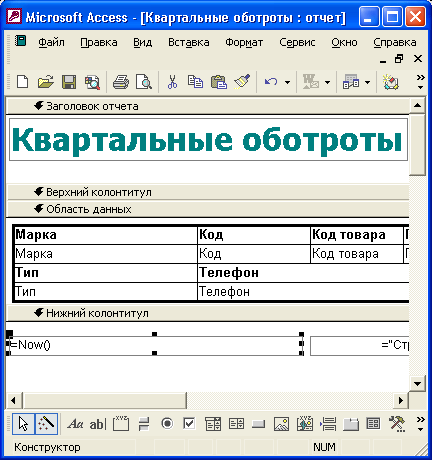
Task: Expand more toolbar buttons chevron at top right
Action: click(x=421, y=82)
